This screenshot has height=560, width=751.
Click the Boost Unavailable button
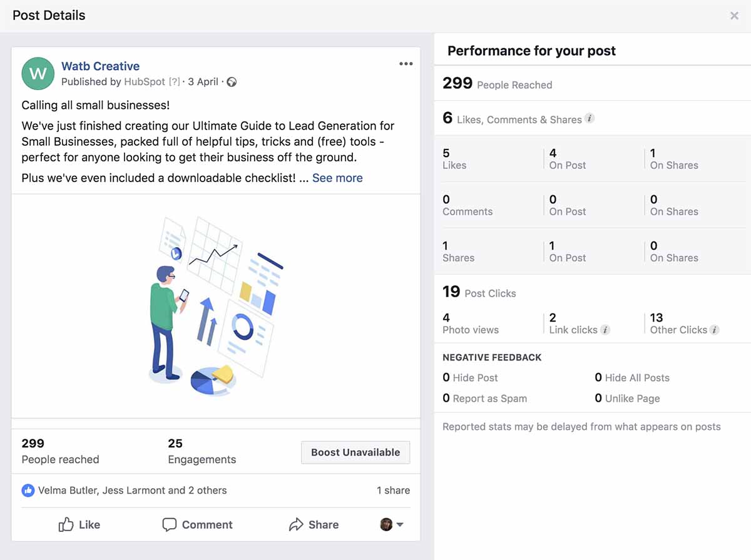(355, 452)
